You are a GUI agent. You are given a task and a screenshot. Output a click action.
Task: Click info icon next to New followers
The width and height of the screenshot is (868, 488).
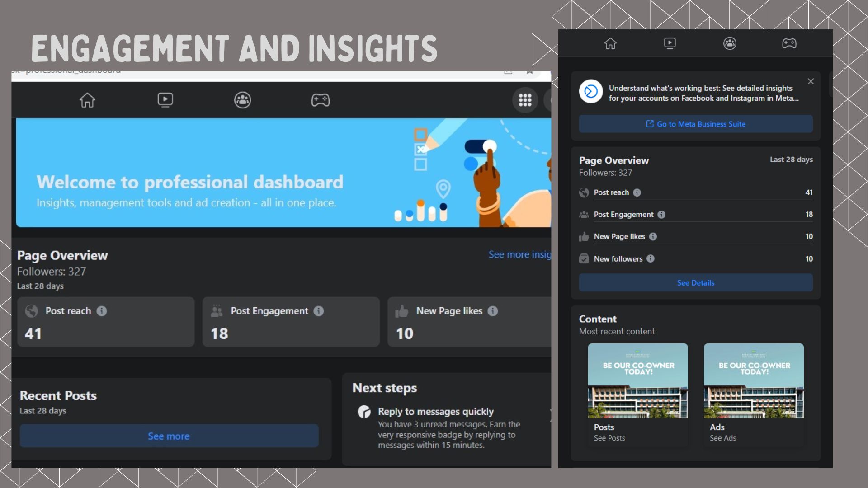(650, 258)
